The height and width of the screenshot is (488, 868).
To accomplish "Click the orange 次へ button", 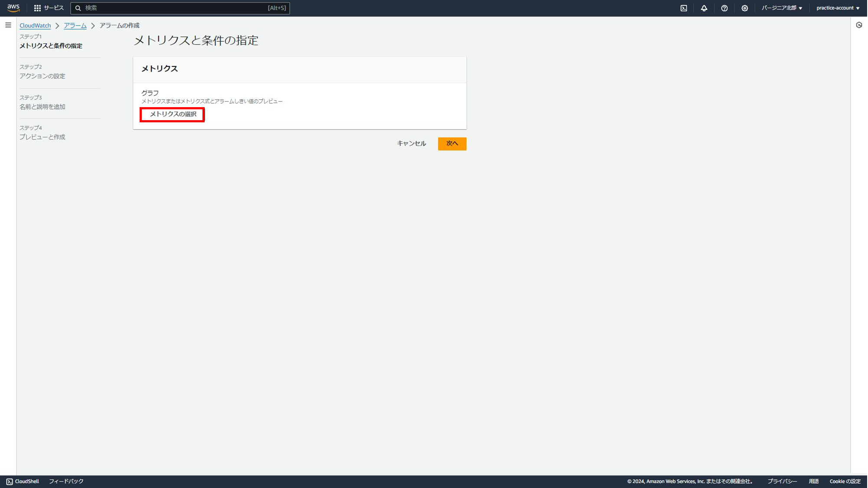I will coord(452,144).
